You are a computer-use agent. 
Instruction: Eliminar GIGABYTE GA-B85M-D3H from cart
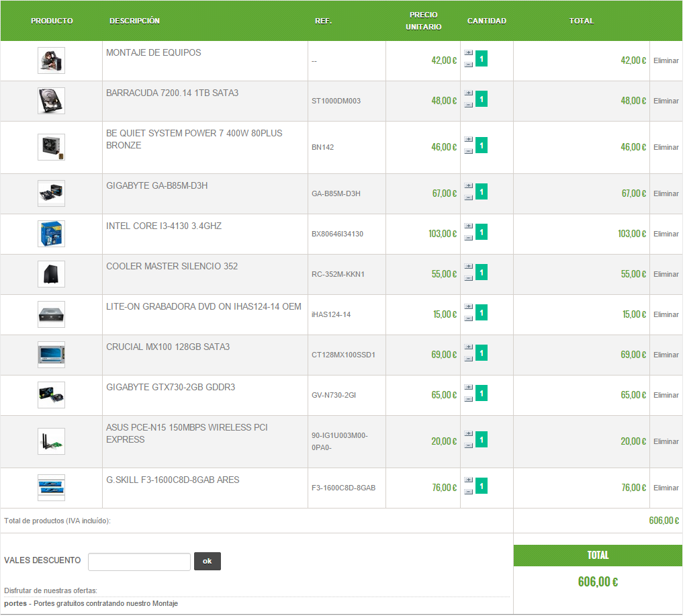click(x=666, y=193)
